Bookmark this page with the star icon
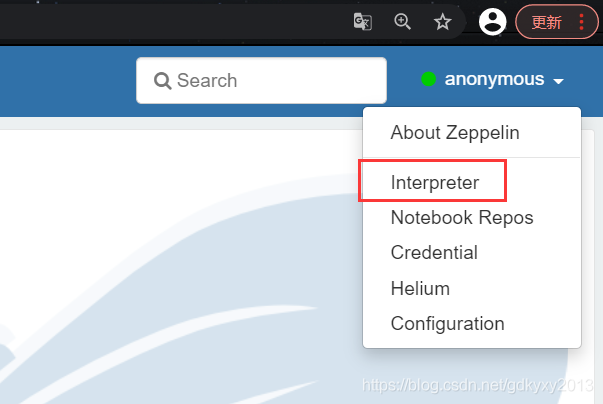Viewport: 603px width, 404px height. pyautogui.click(x=442, y=22)
